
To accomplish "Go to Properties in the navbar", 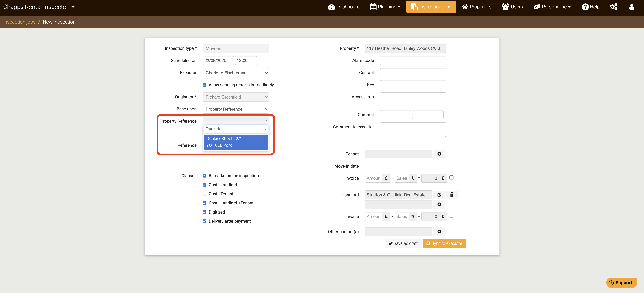I will pyautogui.click(x=476, y=7).
